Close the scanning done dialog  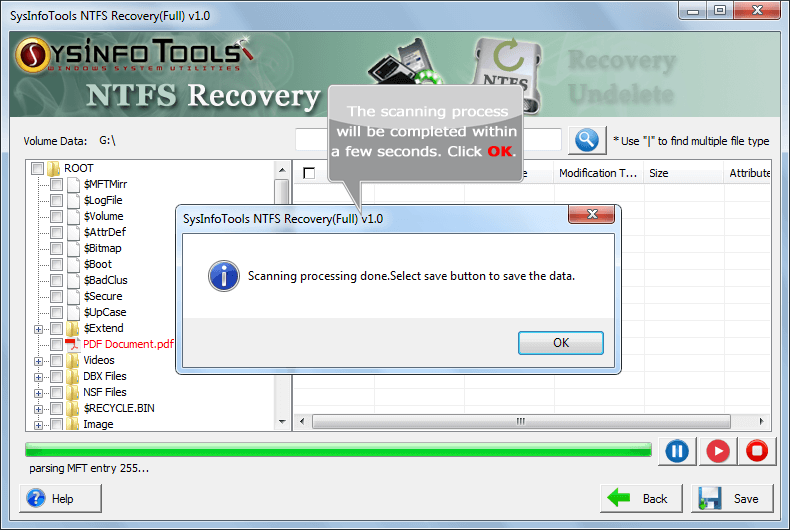[591, 214]
